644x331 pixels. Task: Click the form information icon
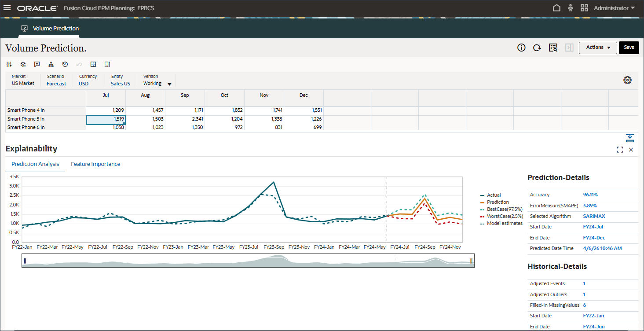[522, 48]
